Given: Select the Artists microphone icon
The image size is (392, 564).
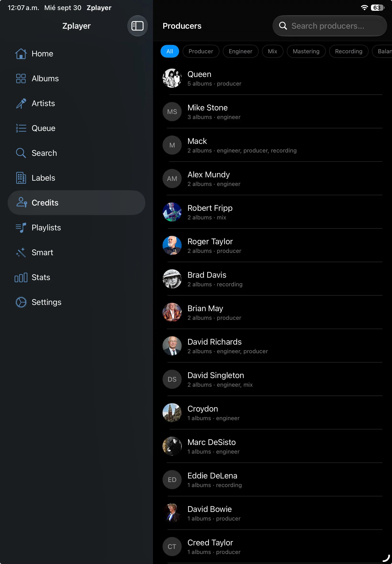Looking at the screenshot, I should [x=21, y=103].
